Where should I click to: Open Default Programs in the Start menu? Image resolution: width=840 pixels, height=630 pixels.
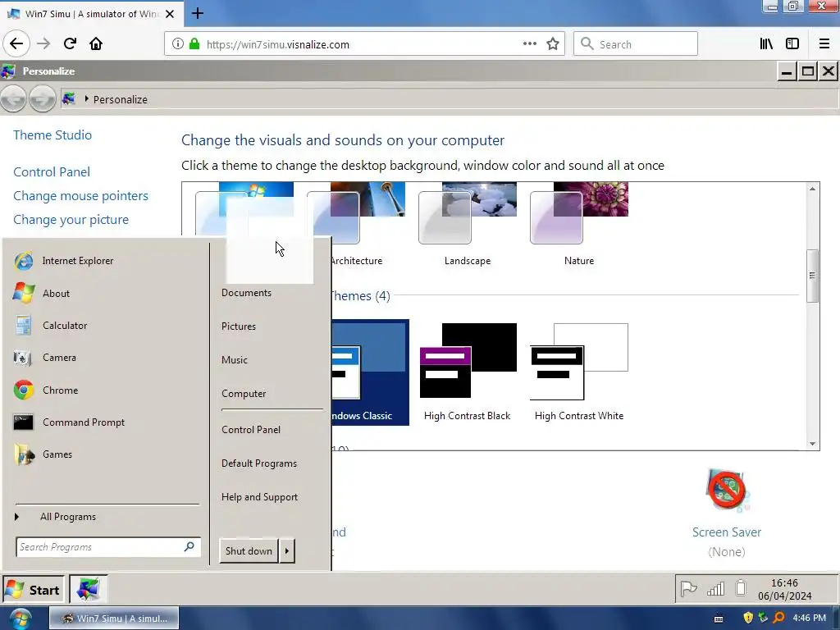[x=259, y=463]
